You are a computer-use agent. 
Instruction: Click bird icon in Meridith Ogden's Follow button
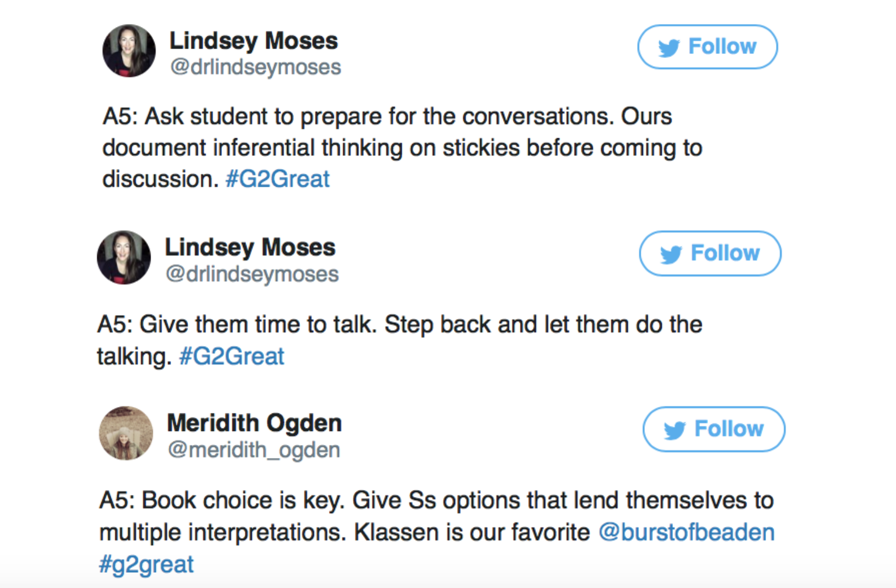(x=675, y=430)
